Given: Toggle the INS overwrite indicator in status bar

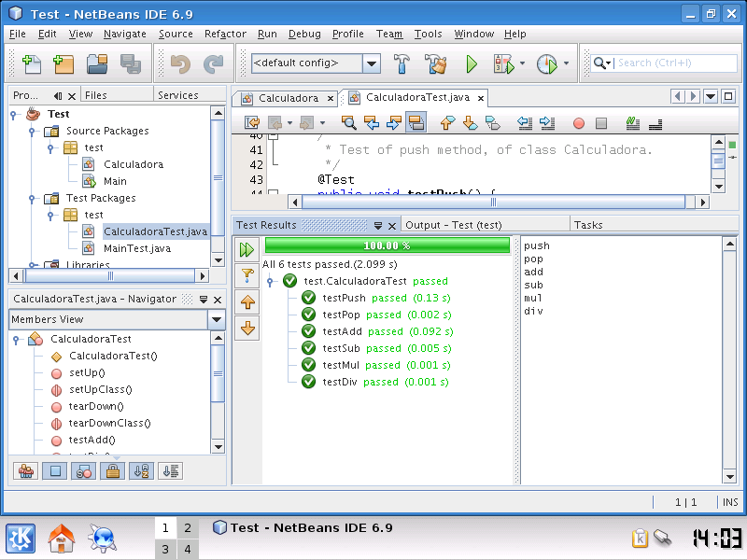Looking at the screenshot, I should 730,502.
